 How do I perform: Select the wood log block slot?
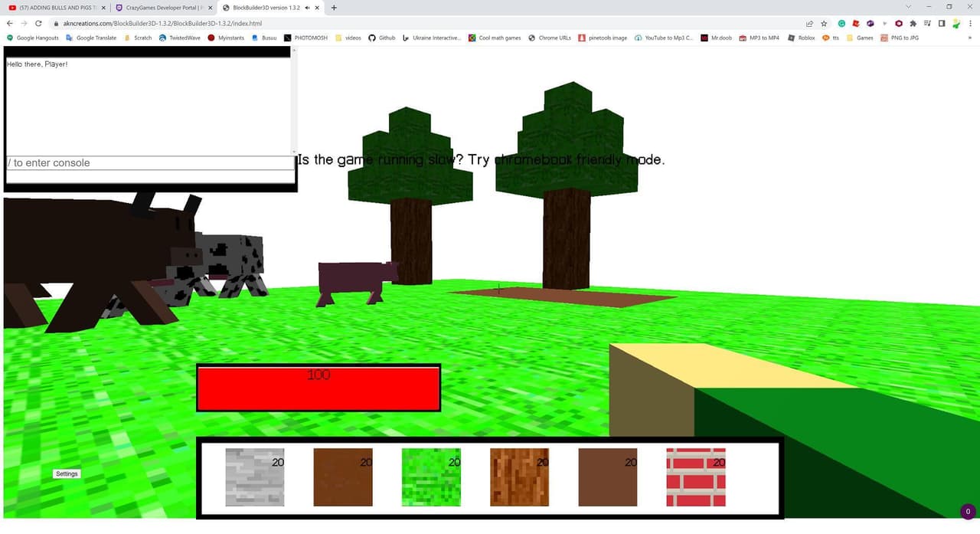click(519, 477)
